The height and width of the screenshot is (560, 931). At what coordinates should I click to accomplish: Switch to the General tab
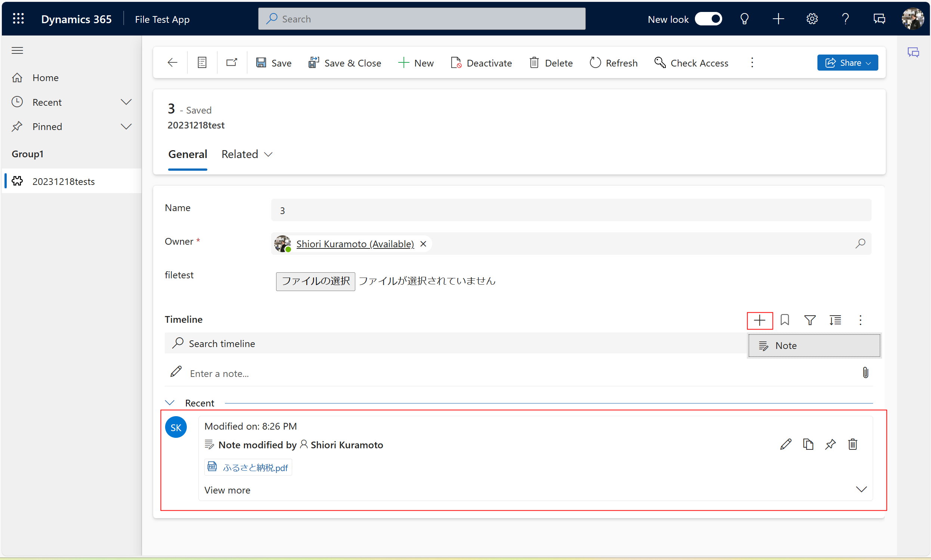pyautogui.click(x=188, y=154)
